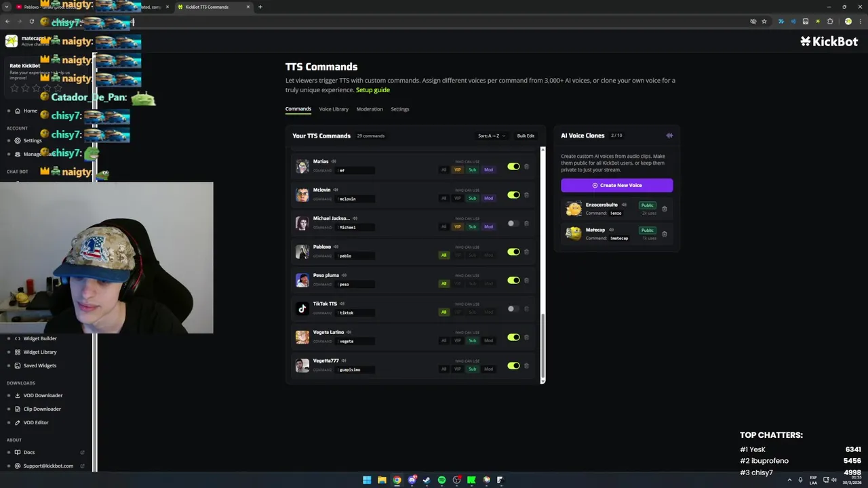Play Vegeta Latino voice preview
The height and width of the screenshot is (488, 868).
[349, 332]
